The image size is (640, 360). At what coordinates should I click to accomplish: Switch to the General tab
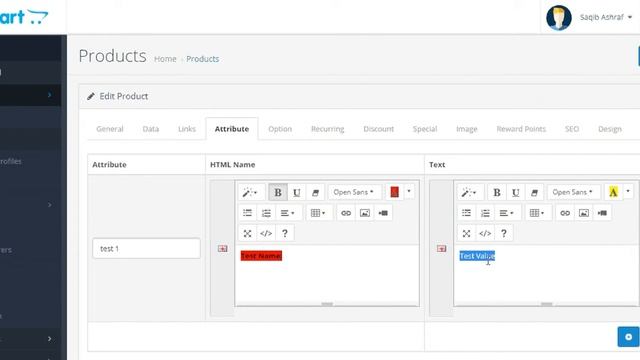pos(110,129)
